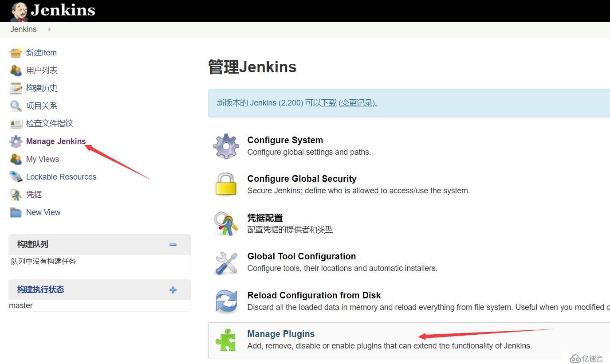Click the Lockable Resources drive icon

tap(16, 177)
